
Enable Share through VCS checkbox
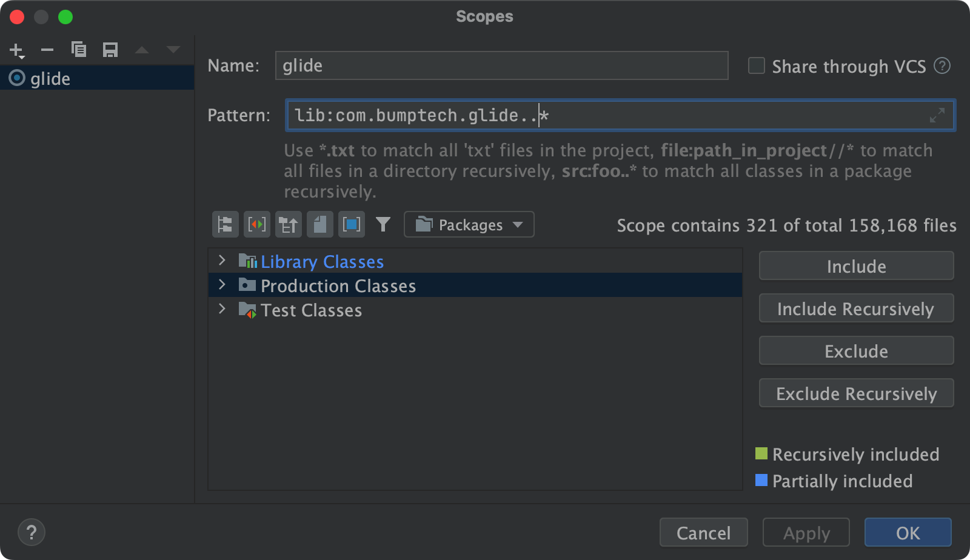click(757, 65)
